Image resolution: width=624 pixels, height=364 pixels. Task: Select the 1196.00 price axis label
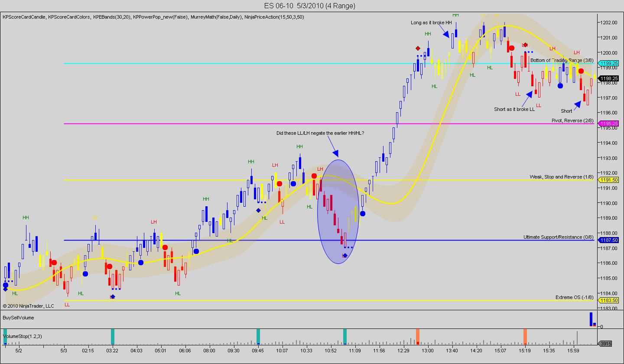point(609,113)
